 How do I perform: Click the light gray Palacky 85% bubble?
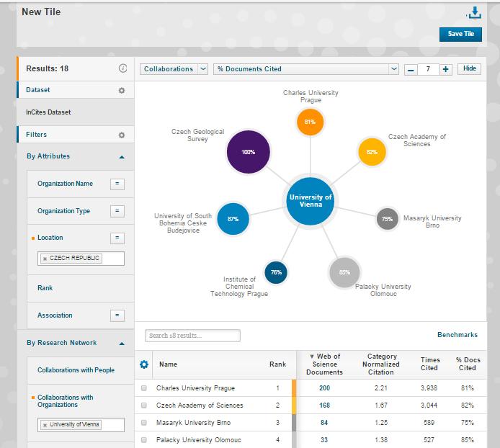pyautogui.click(x=344, y=272)
